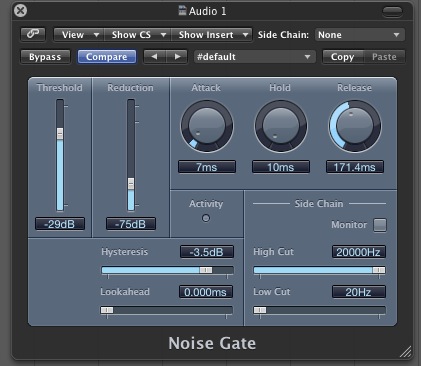Open the View dropdown menu
Image resolution: width=421 pixels, height=366 pixels.
click(79, 35)
